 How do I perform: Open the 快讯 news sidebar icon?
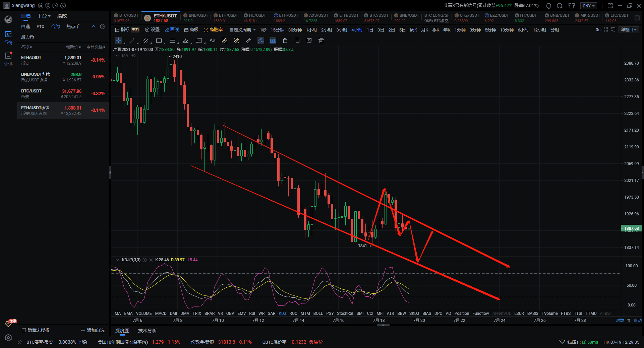[8, 59]
